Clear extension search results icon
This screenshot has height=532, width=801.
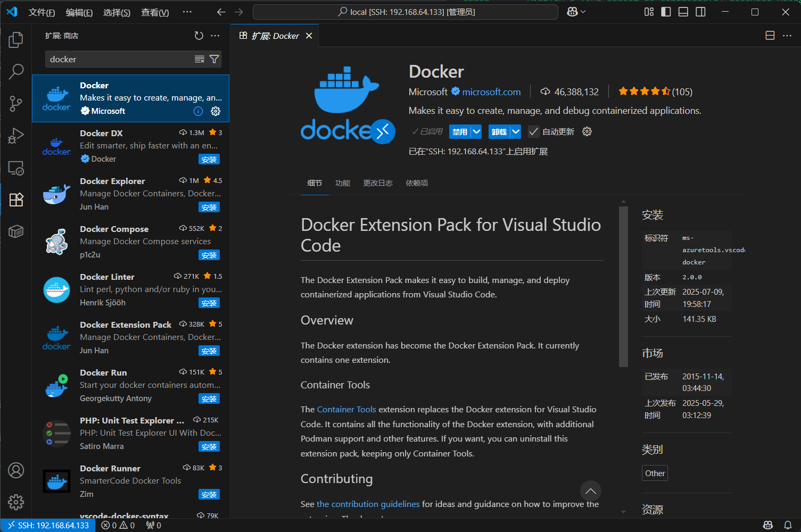point(200,59)
